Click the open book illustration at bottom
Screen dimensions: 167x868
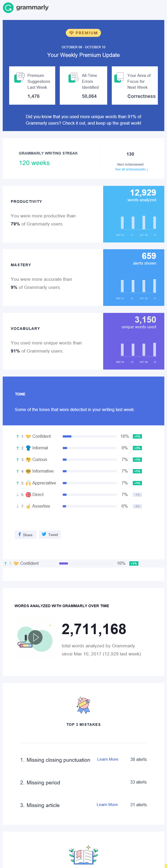tap(83, 857)
